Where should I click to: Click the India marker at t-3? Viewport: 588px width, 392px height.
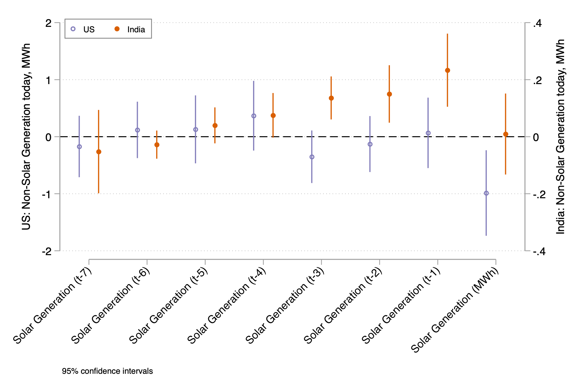coord(331,98)
